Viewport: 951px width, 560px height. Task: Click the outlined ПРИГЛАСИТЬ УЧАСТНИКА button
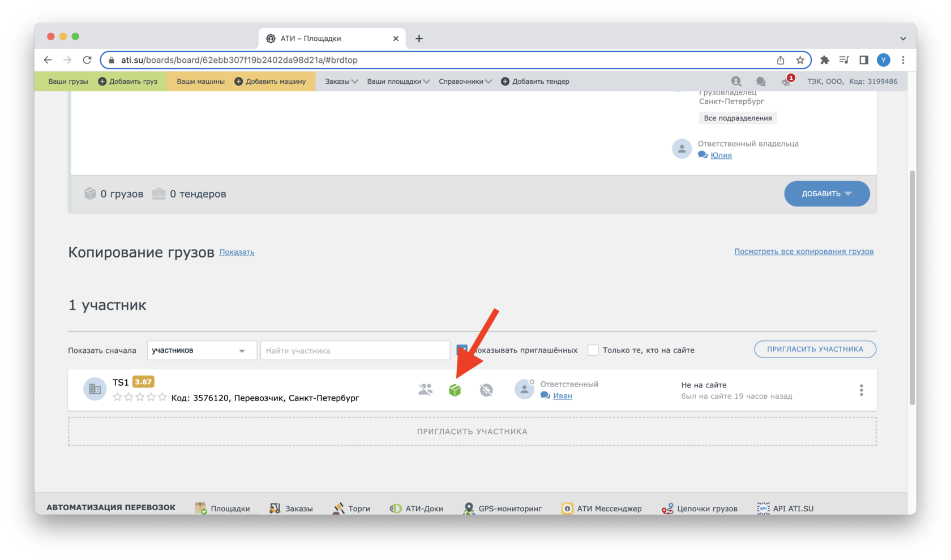[x=815, y=349]
